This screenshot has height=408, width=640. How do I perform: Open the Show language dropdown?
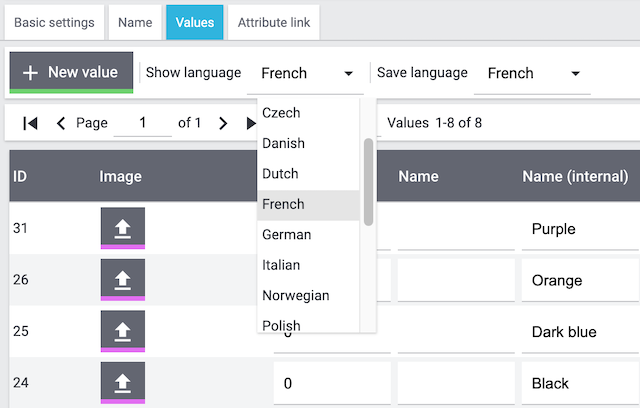point(306,73)
